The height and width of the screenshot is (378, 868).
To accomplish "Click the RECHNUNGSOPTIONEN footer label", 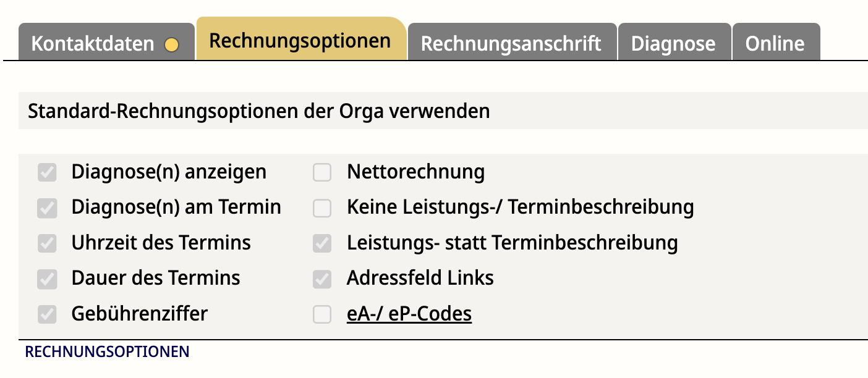I will tap(107, 352).
